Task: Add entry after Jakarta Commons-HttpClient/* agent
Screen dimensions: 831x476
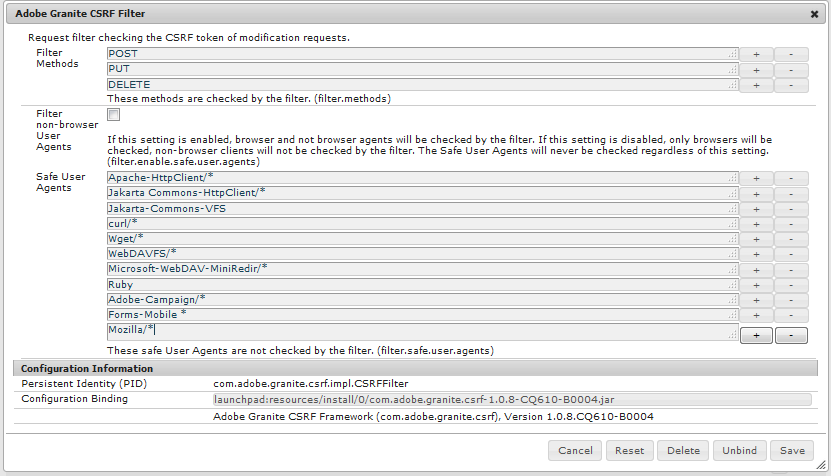Action: point(756,194)
